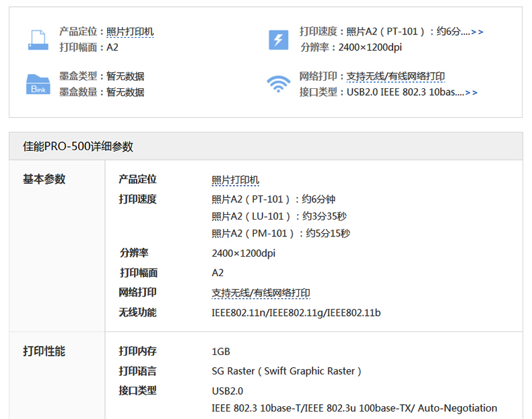Click the 打印幅面 row label in the table
This screenshot has height=419, width=532.
[138, 272]
